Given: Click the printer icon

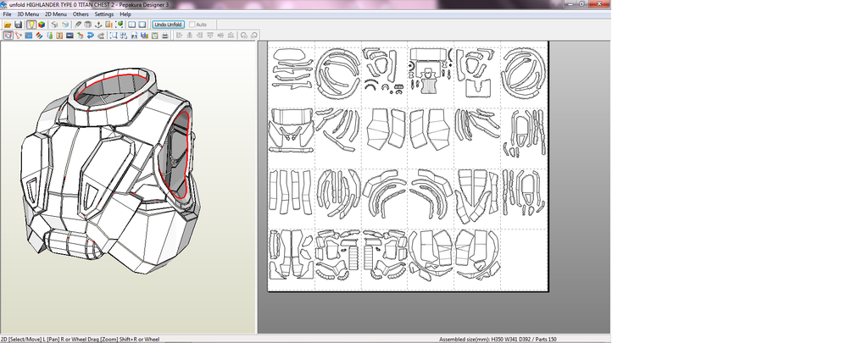Looking at the screenshot, I should pyautogui.click(x=164, y=36).
